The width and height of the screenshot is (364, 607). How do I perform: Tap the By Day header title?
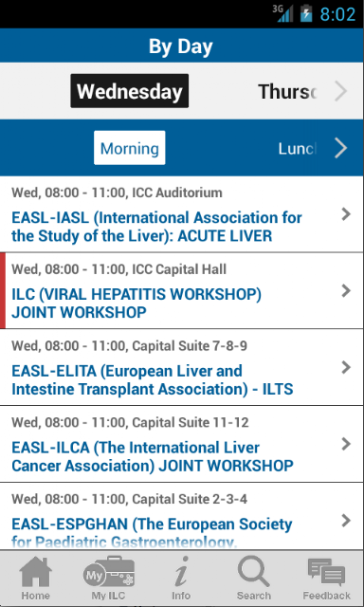point(181,46)
